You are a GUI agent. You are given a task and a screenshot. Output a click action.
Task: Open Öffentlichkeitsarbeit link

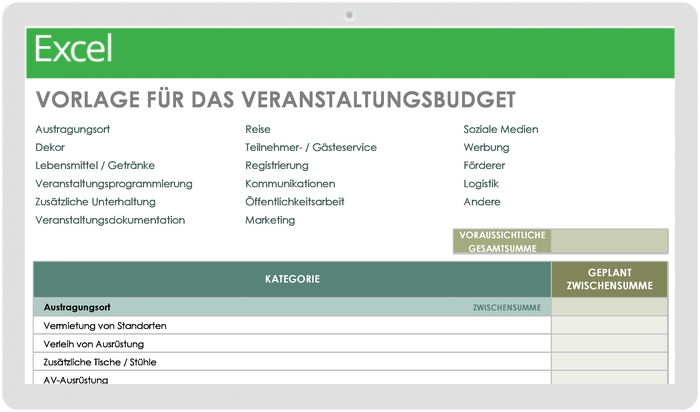(x=295, y=202)
